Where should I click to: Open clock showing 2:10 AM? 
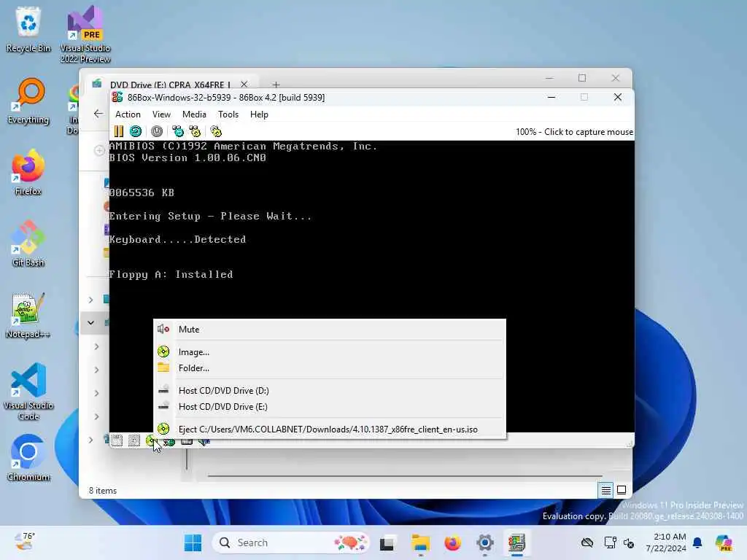[x=665, y=542]
